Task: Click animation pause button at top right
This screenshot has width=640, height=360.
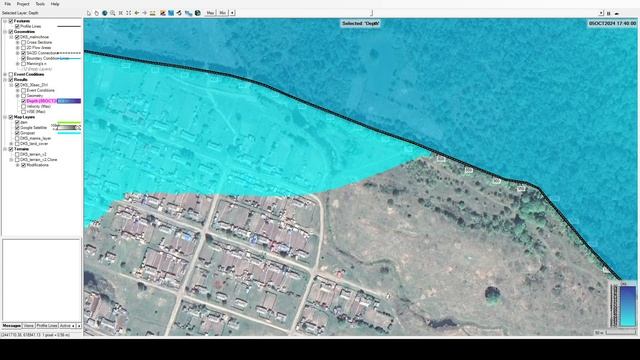Action: click(x=609, y=13)
